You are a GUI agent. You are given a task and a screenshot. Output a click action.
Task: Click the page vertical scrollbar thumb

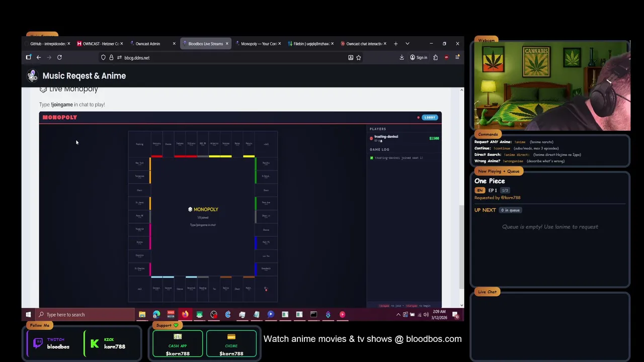[461, 246]
